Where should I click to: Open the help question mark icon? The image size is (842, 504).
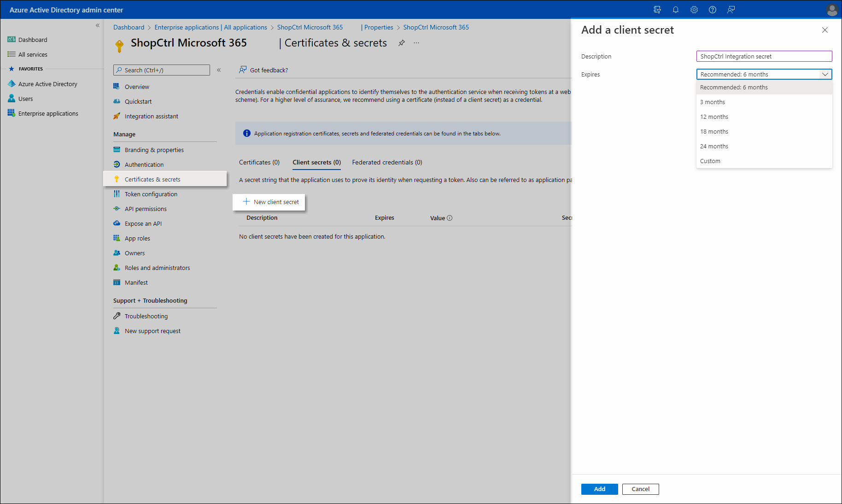point(713,10)
